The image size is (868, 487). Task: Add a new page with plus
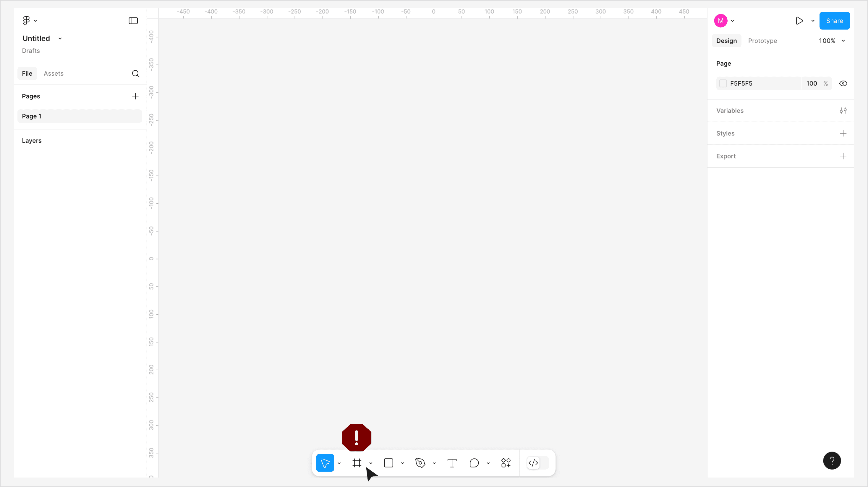(135, 96)
